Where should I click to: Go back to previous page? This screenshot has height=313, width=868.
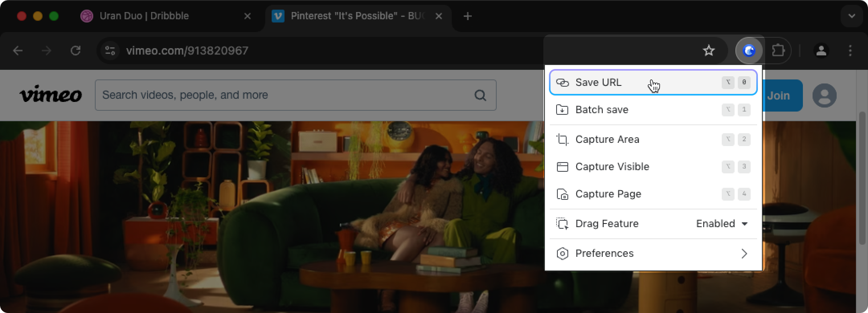(x=18, y=51)
